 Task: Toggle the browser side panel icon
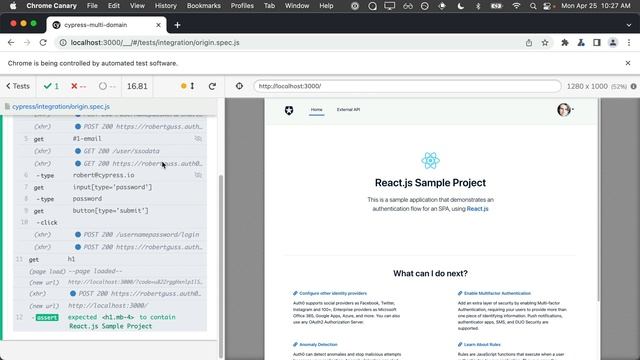click(x=597, y=42)
